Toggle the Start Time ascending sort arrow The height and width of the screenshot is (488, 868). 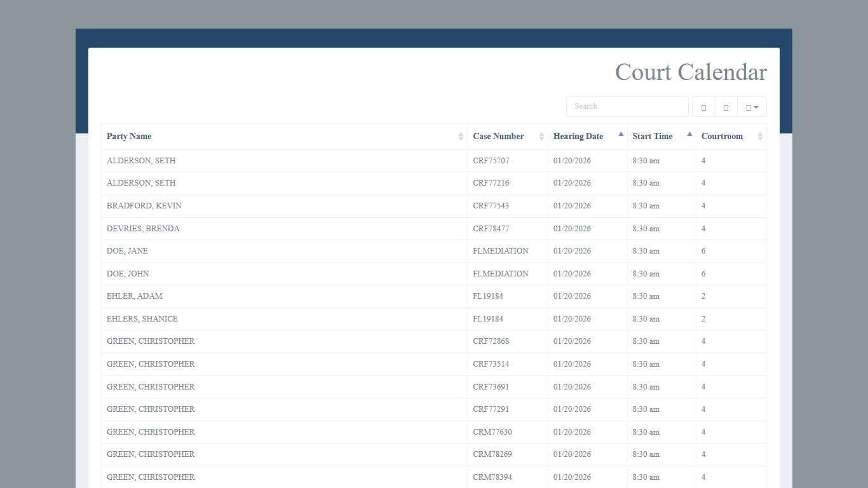(x=689, y=135)
